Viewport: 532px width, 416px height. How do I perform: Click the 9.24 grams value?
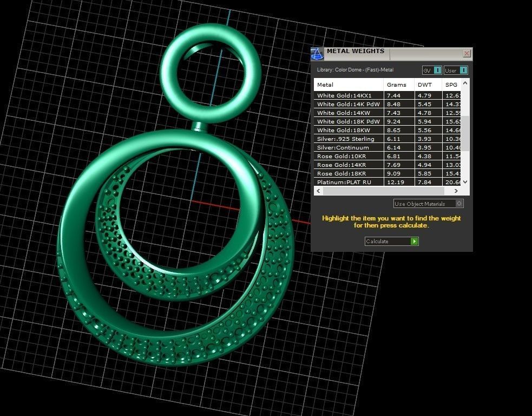[x=393, y=121]
